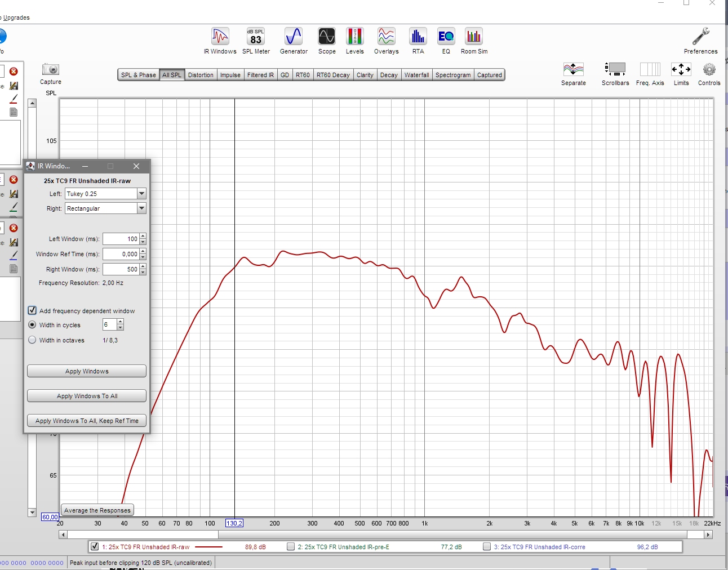The height and width of the screenshot is (570, 728).
Task: Switch to Filtered IR tab
Action: click(260, 75)
